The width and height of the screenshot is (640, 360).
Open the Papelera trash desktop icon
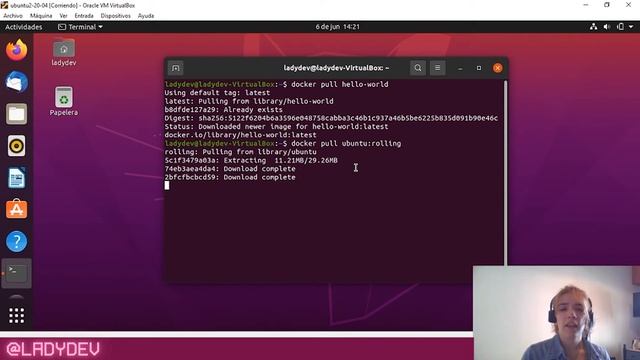[x=64, y=101]
